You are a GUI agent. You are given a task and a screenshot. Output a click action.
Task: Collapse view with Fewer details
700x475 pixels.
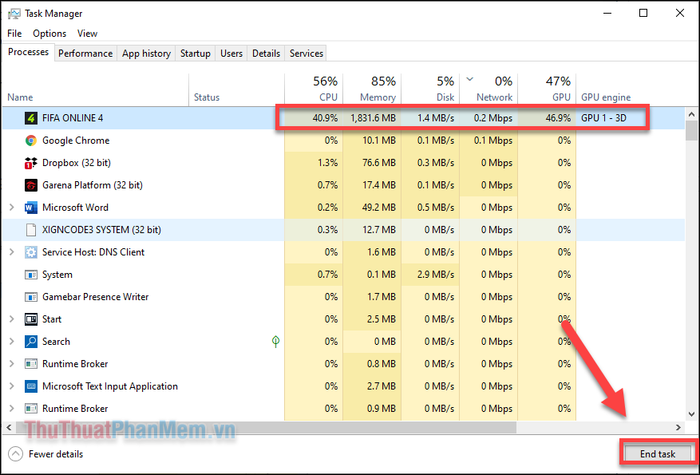(x=46, y=454)
